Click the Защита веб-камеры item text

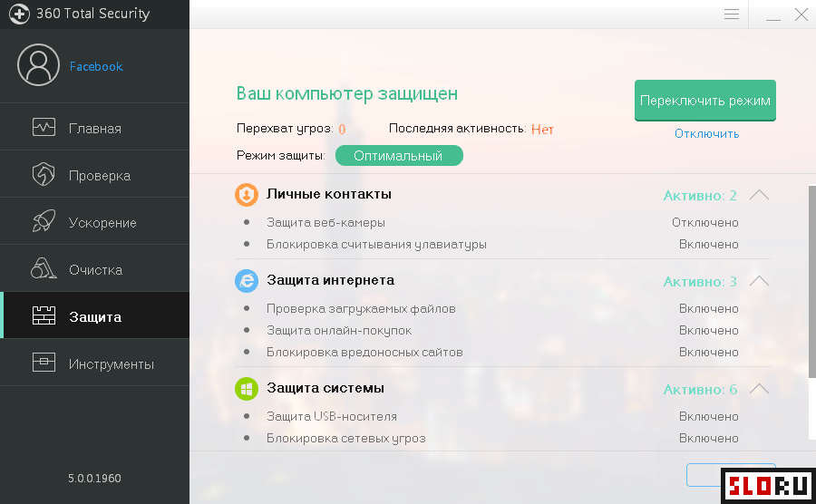tap(325, 223)
